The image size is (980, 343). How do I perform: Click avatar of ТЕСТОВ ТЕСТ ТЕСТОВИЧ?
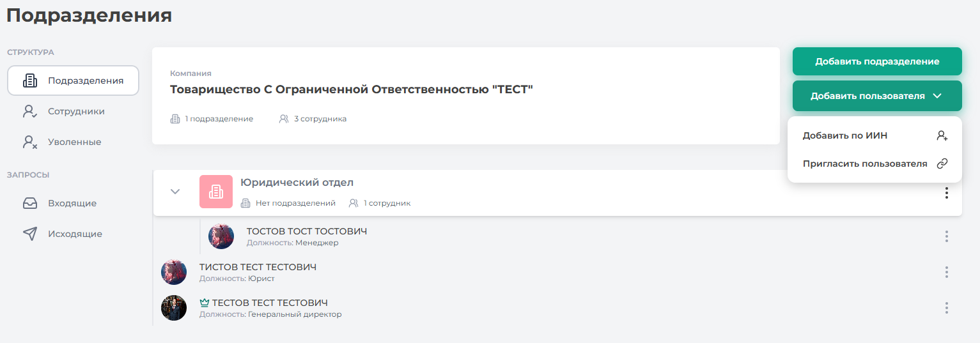(x=174, y=308)
